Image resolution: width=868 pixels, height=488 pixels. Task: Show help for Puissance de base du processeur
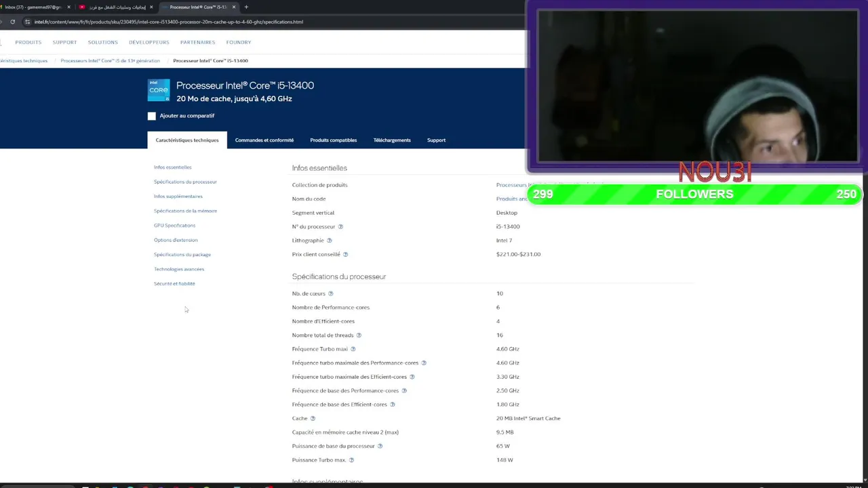click(380, 446)
